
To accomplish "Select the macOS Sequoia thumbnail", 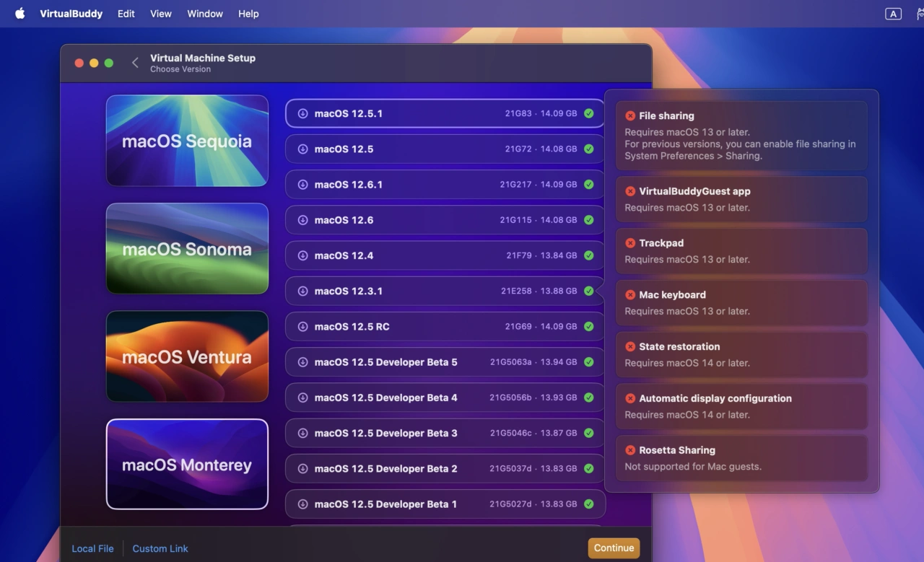I will tap(187, 141).
